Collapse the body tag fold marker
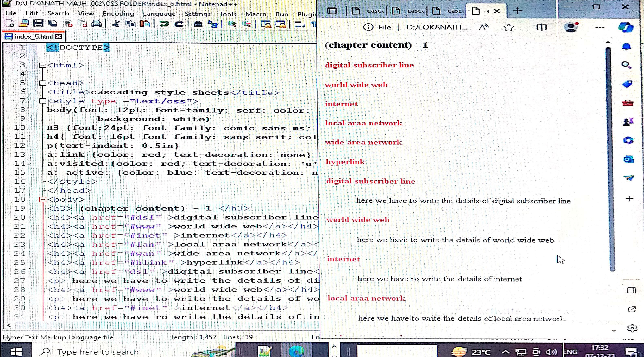 point(43,200)
